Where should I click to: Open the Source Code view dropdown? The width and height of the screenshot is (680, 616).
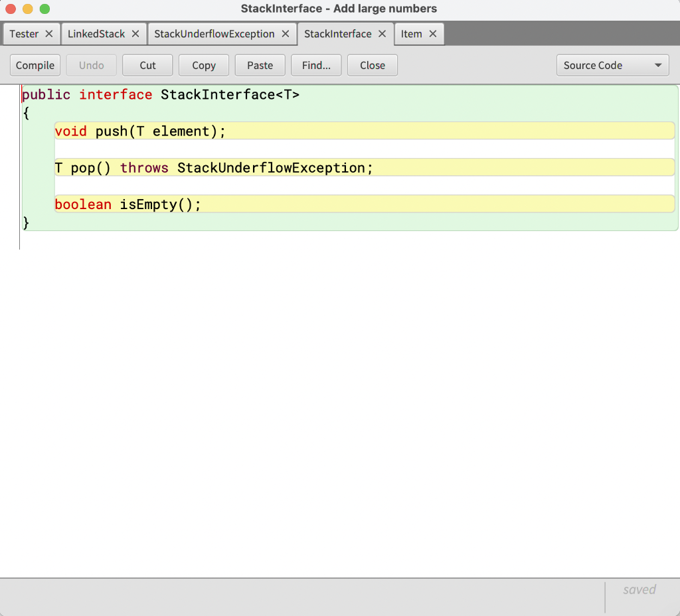click(x=612, y=65)
